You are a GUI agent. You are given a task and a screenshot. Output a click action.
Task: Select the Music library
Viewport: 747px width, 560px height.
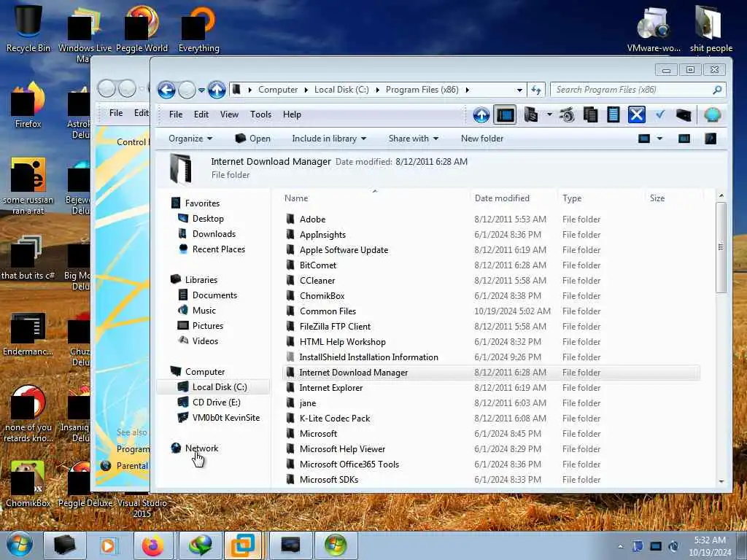click(204, 311)
